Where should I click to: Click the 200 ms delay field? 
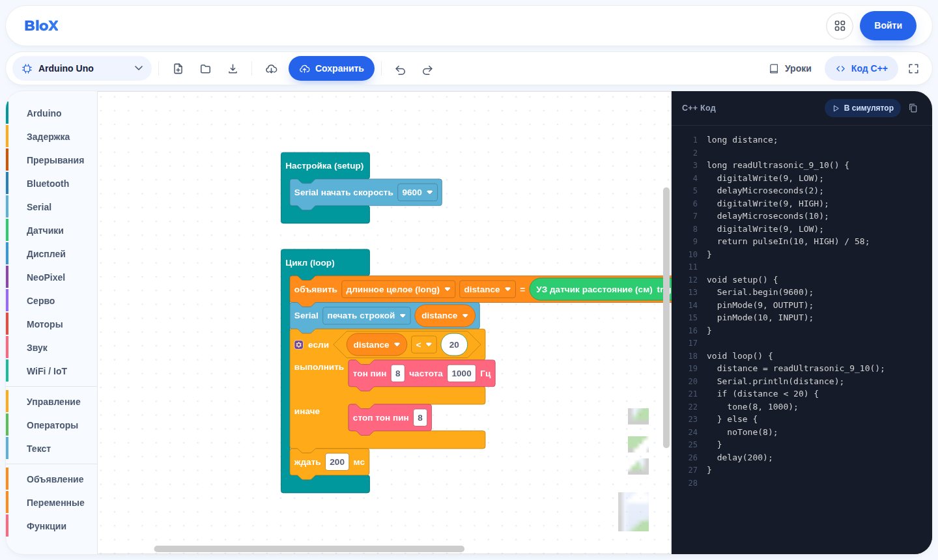(337, 462)
